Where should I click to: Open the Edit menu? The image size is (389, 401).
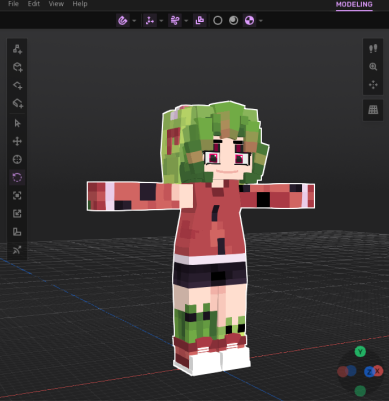pos(34,4)
